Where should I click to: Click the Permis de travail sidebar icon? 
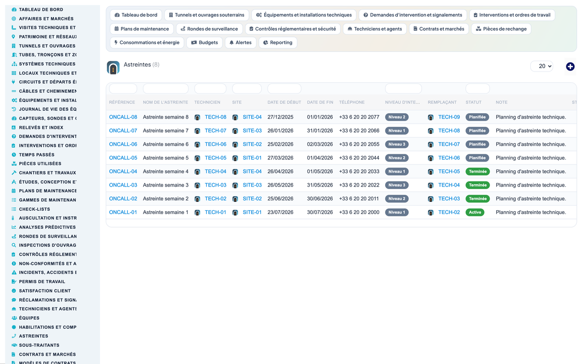tap(14, 282)
